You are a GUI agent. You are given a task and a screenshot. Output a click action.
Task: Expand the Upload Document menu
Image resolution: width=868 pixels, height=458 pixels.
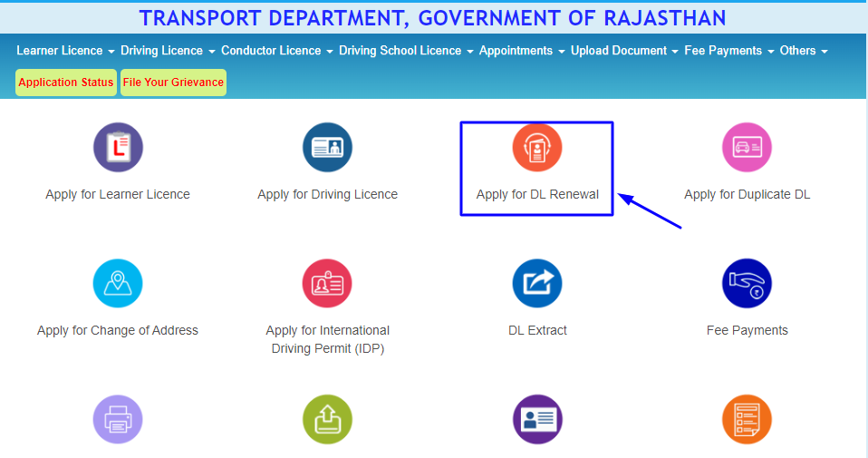coord(624,51)
